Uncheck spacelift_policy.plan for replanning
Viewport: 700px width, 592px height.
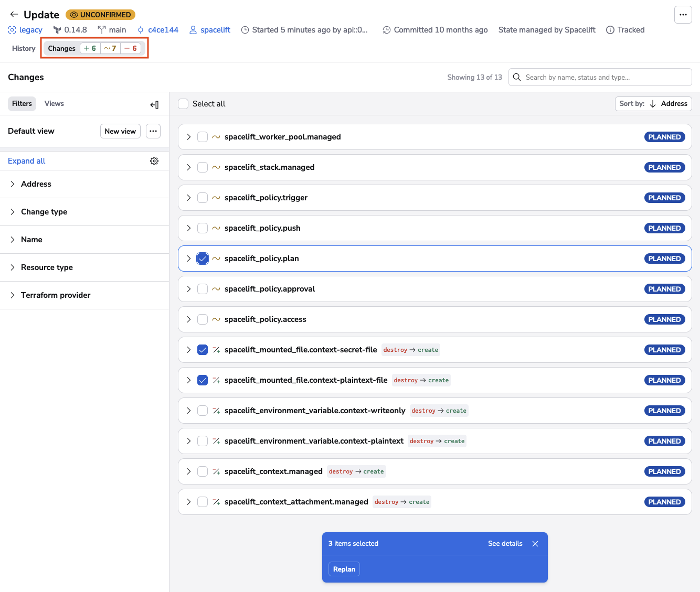[202, 259]
